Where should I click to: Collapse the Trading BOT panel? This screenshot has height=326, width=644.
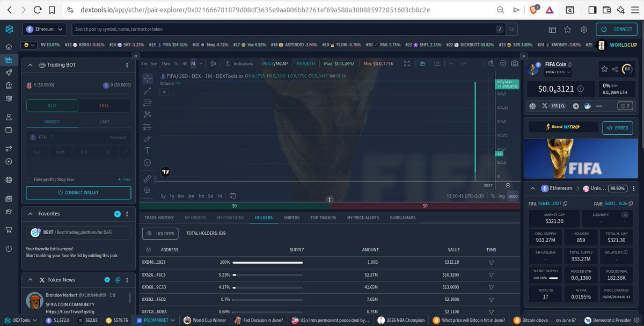pos(30,65)
